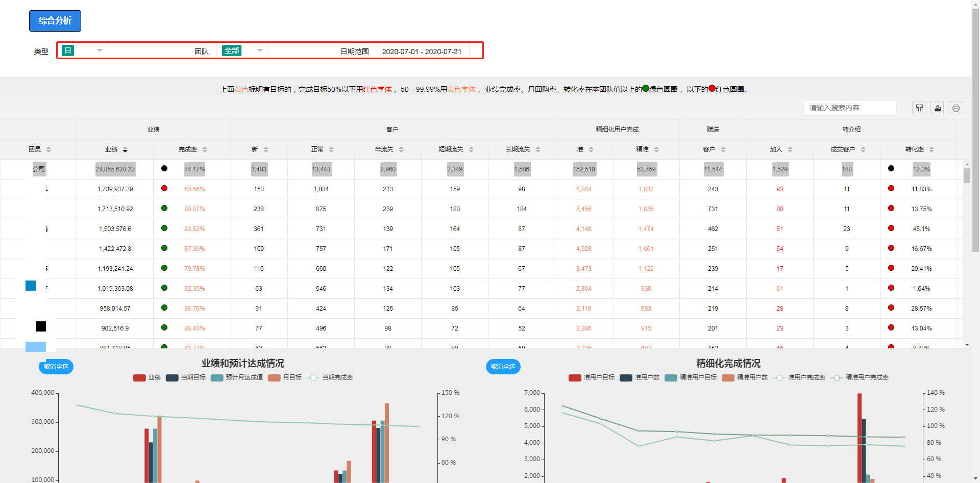Image resolution: width=980 pixels, height=483 pixels.
Task: Click 取消全选 beside 精细化完成情况 chart
Action: point(503,367)
